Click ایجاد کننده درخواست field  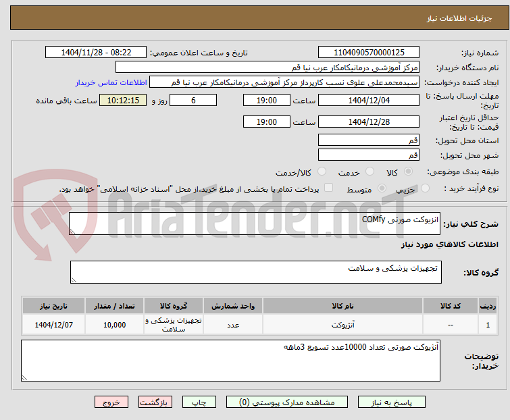coord(284,82)
